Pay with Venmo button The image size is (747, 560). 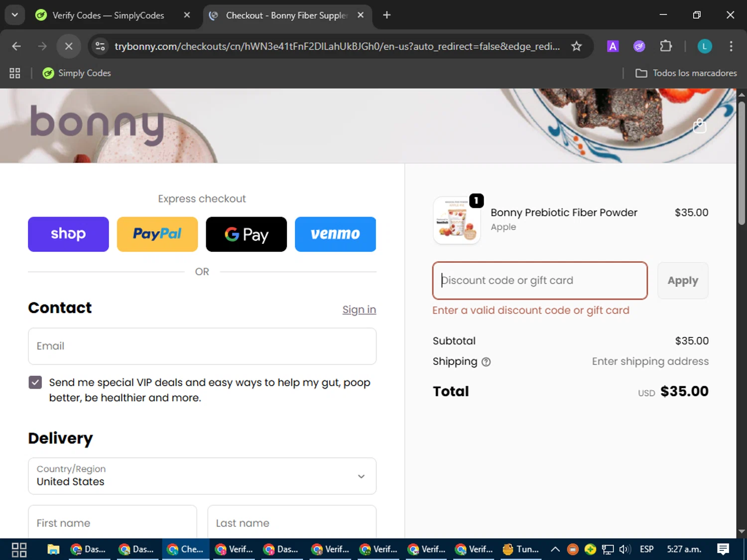point(335,234)
